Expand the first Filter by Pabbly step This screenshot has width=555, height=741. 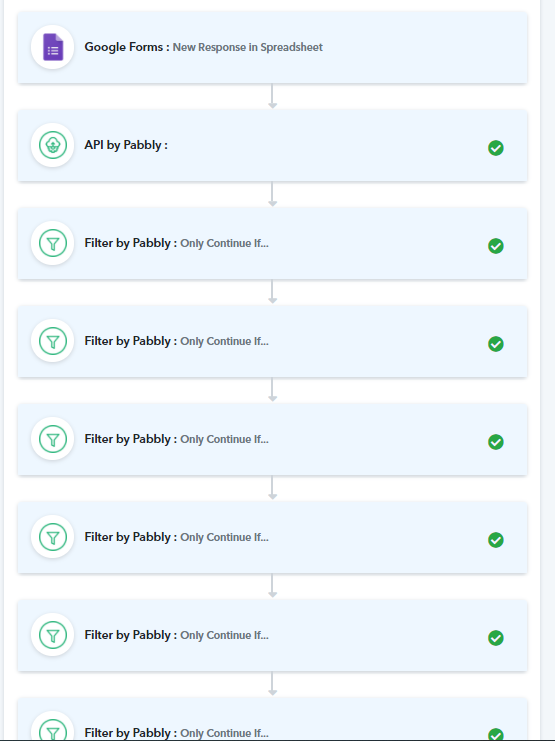272,243
